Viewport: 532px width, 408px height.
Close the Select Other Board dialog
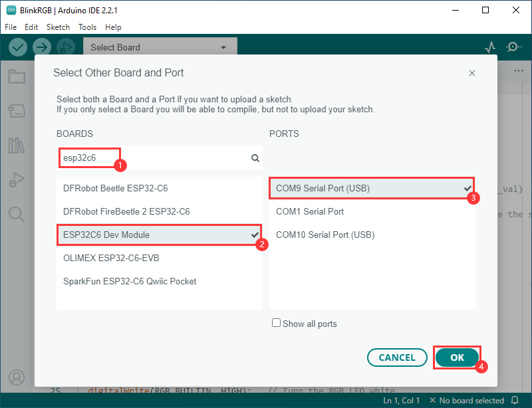[x=472, y=73]
